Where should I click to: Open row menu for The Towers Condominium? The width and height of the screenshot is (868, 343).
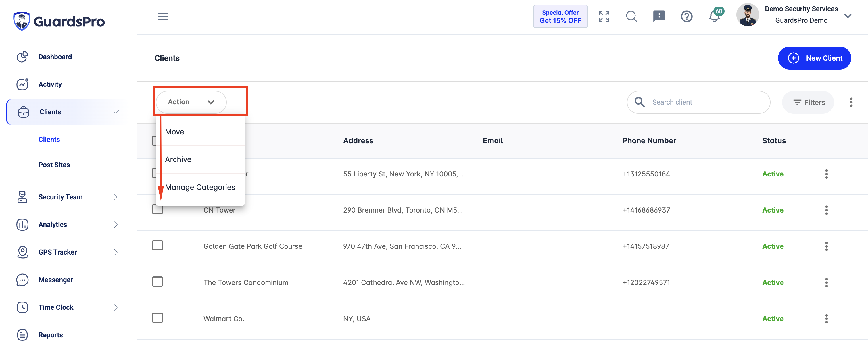click(826, 282)
